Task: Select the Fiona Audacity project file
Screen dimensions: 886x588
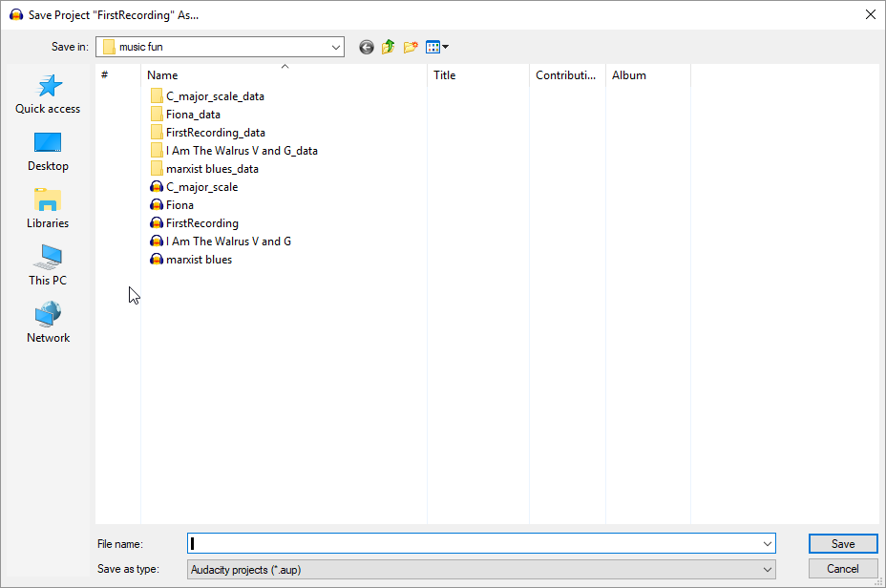Action: tap(179, 205)
